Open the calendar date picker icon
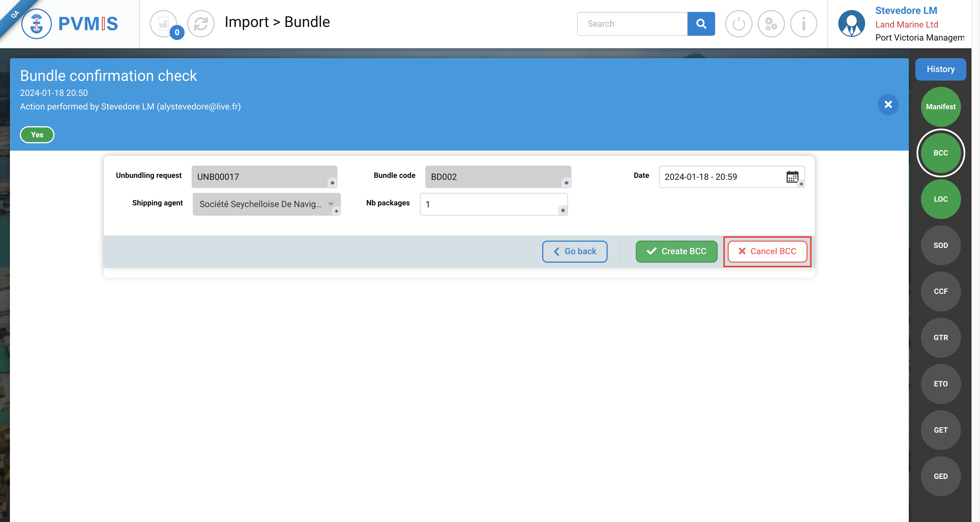 click(792, 177)
